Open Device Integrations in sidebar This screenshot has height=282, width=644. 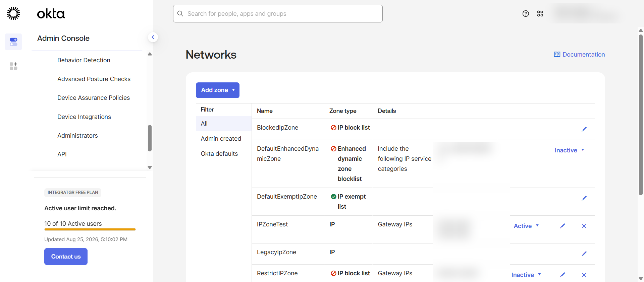point(84,117)
